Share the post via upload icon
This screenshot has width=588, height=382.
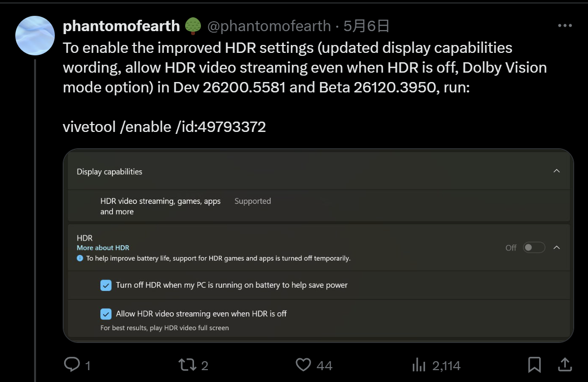pyautogui.click(x=565, y=365)
